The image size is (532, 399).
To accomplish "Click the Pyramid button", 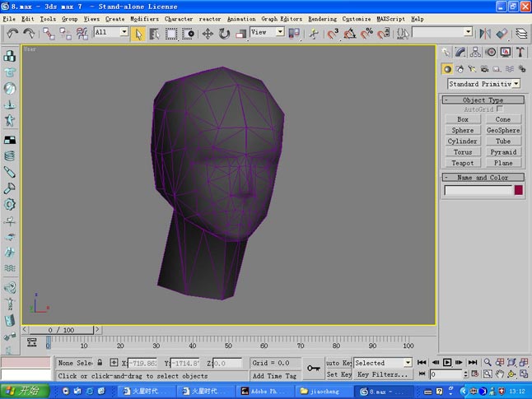I will [503, 152].
